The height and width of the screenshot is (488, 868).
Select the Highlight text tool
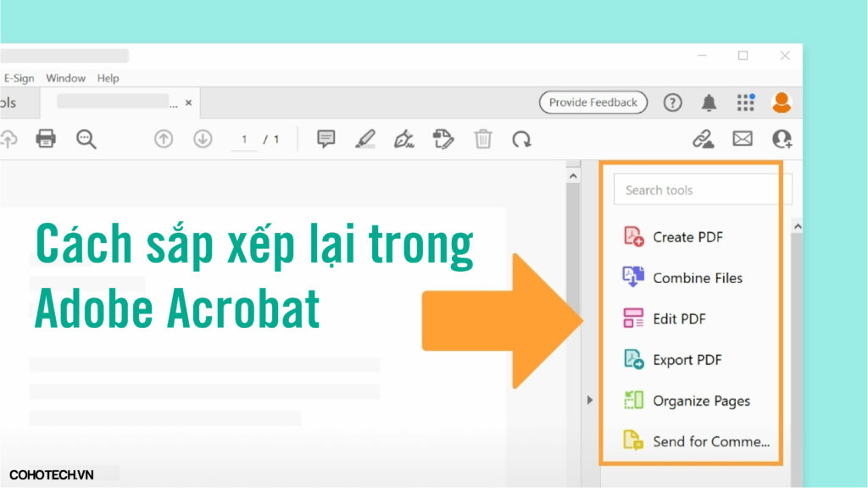pyautogui.click(x=365, y=139)
